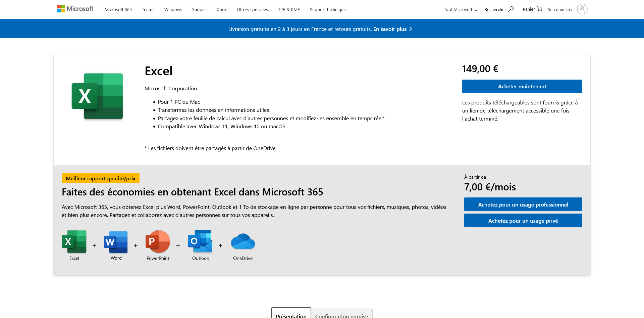Screen dimensions: 644x318
Task: Switch to Configuration requise tab
Action: click(342, 313)
